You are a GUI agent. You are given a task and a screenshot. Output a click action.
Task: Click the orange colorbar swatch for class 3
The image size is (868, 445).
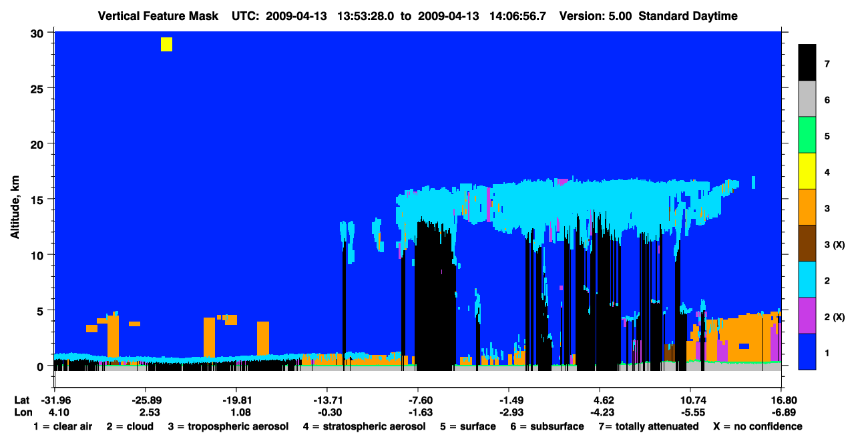click(x=807, y=207)
